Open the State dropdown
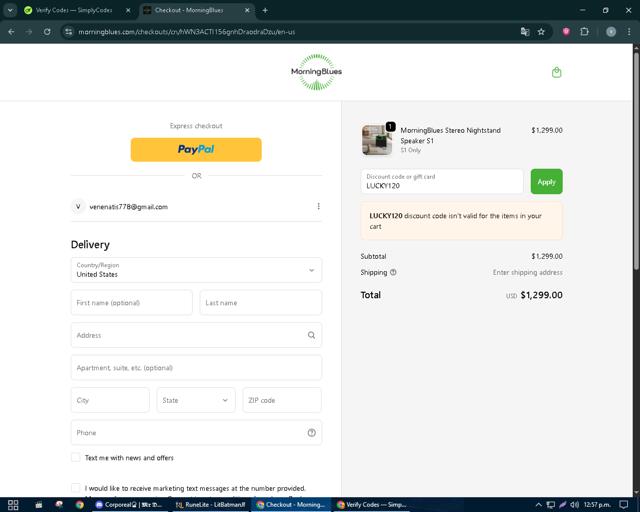This screenshot has height=512, width=640. click(196, 400)
